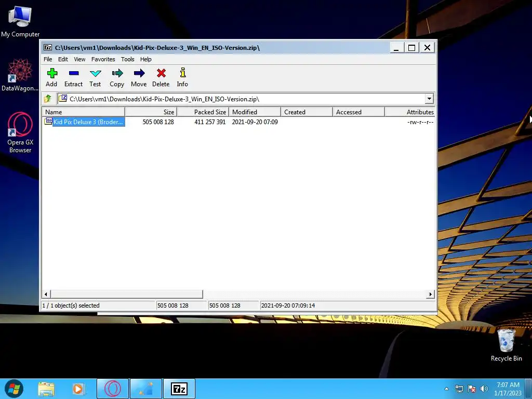Sort by Modified column header
The width and height of the screenshot is (532, 399).
click(255, 112)
